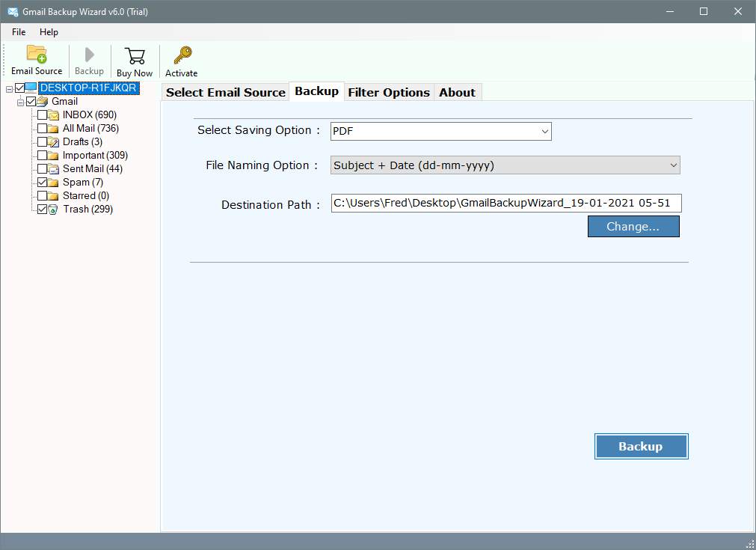
Task: Open the Select Saving Option dropdown
Action: [440, 131]
